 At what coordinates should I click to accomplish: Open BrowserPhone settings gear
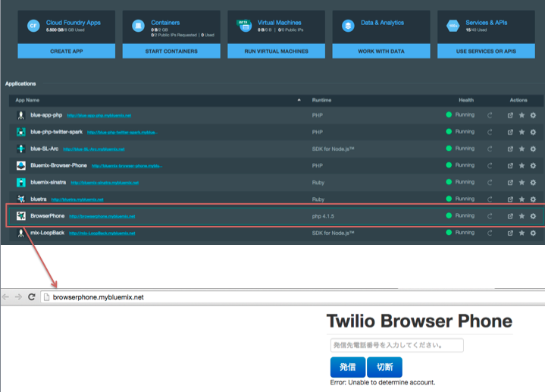click(x=533, y=216)
